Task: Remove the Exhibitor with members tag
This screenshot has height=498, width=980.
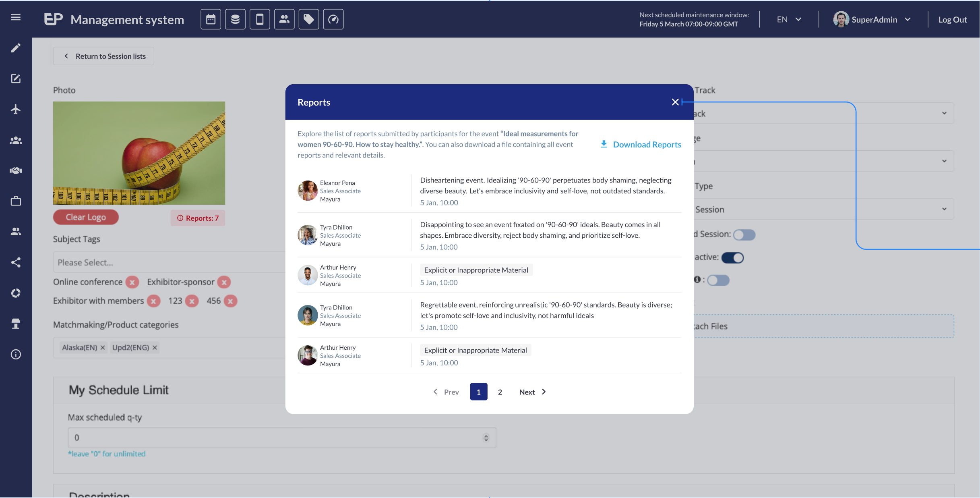Action: pos(153,301)
